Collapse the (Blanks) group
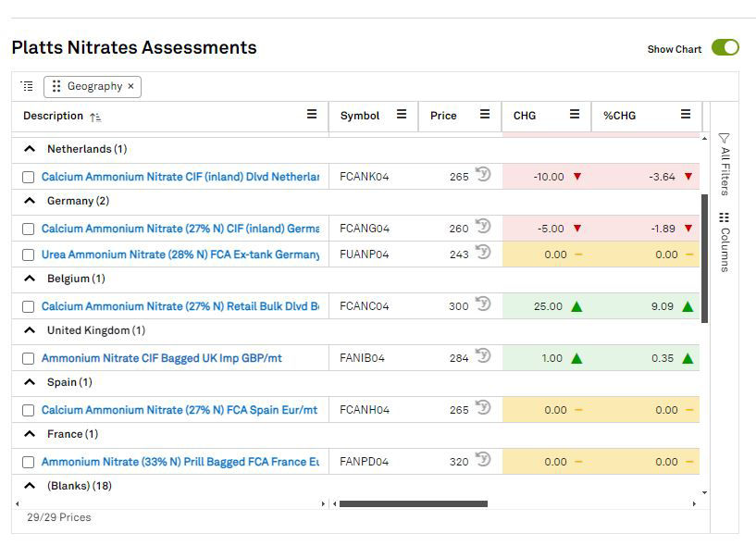Image resolution: width=756 pixels, height=546 pixels. click(29, 486)
